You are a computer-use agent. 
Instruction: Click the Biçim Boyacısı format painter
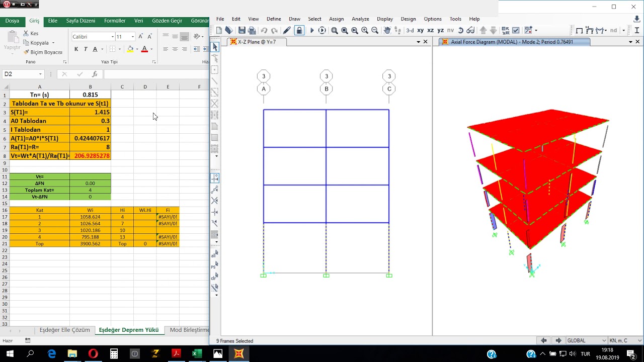pyautogui.click(x=42, y=52)
